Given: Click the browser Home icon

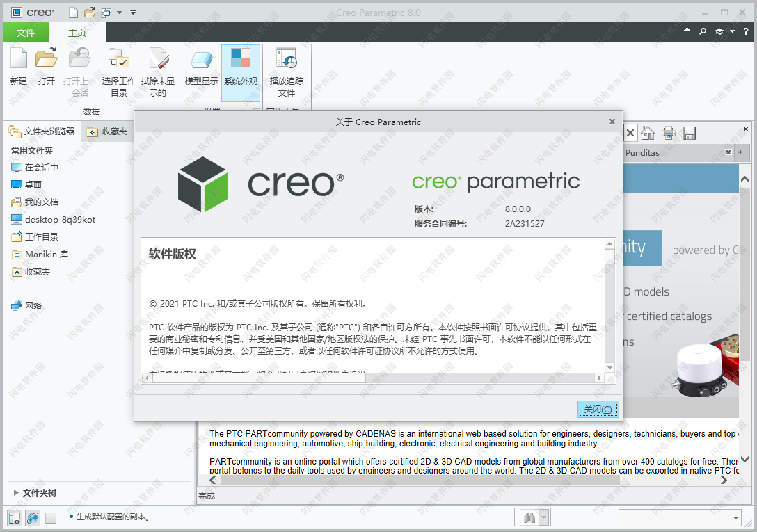Looking at the screenshot, I should pyautogui.click(x=648, y=133).
